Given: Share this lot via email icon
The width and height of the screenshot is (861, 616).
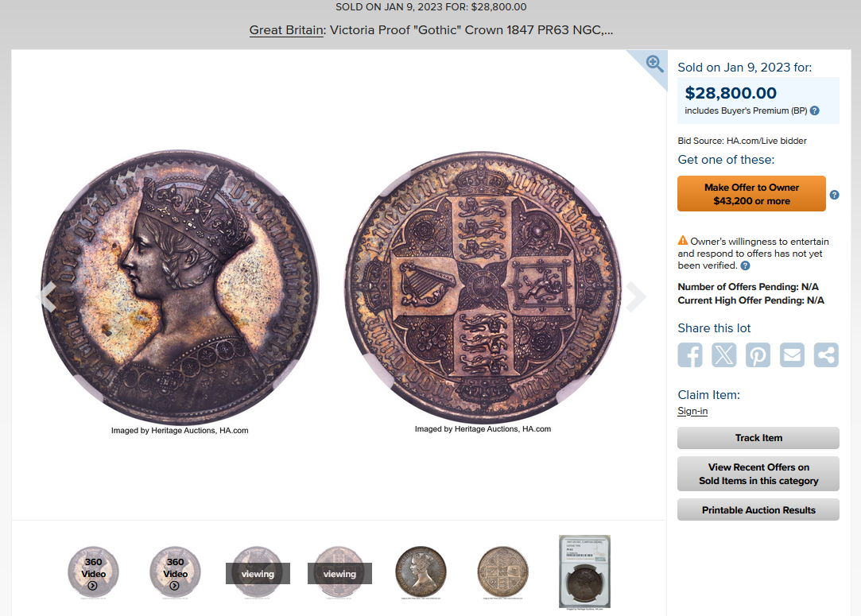Looking at the screenshot, I should click(792, 354).
